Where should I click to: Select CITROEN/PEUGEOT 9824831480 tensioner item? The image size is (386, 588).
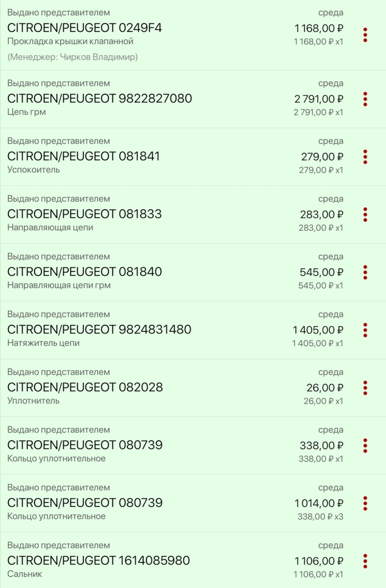[x=99, y=330]
